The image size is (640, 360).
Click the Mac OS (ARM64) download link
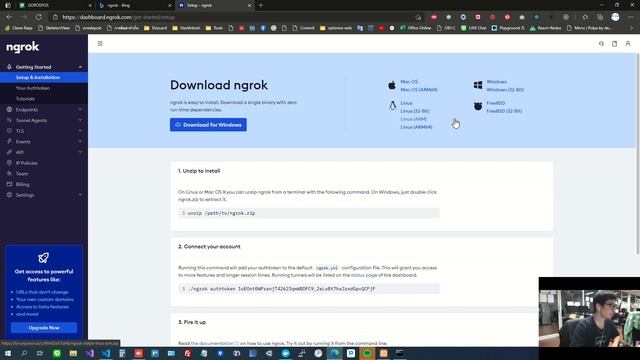[x=419, y=89]
